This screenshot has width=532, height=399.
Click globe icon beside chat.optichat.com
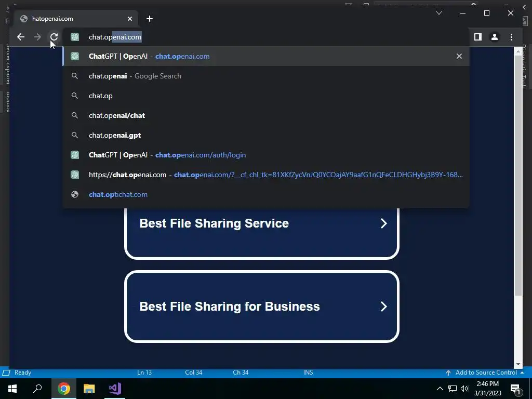coord(75,194)
